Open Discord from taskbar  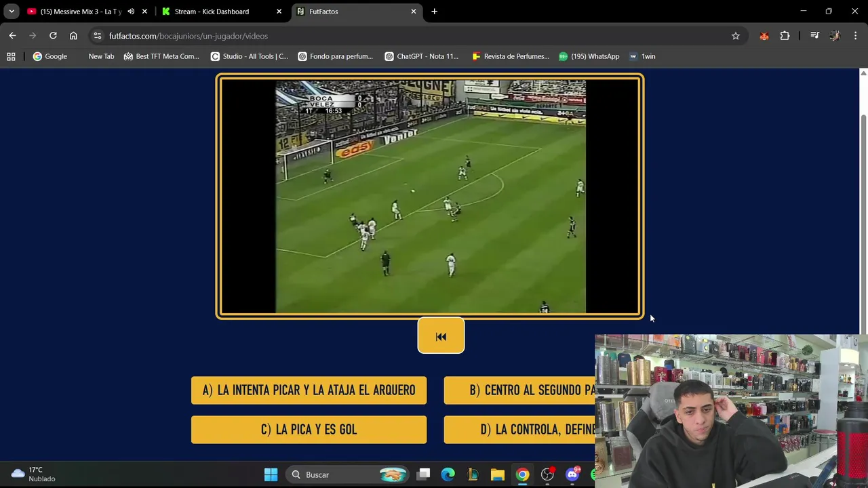tap(572, 474)
